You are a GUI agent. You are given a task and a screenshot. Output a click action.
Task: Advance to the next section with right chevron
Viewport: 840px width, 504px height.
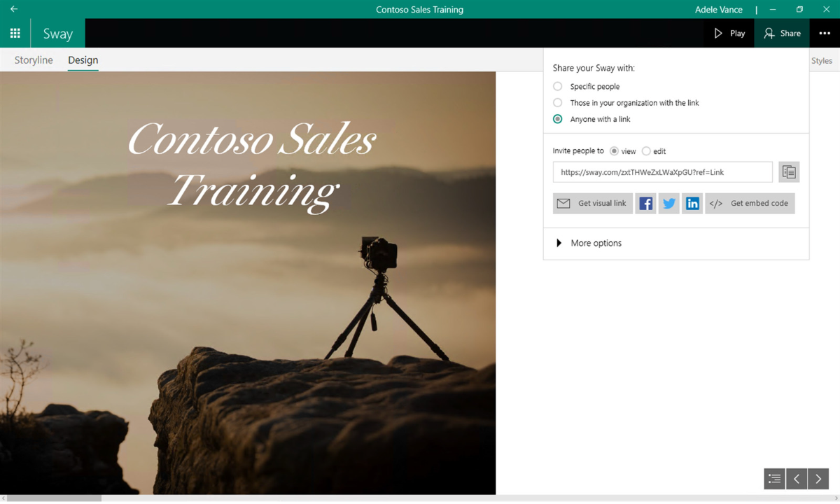click(818, 479)
